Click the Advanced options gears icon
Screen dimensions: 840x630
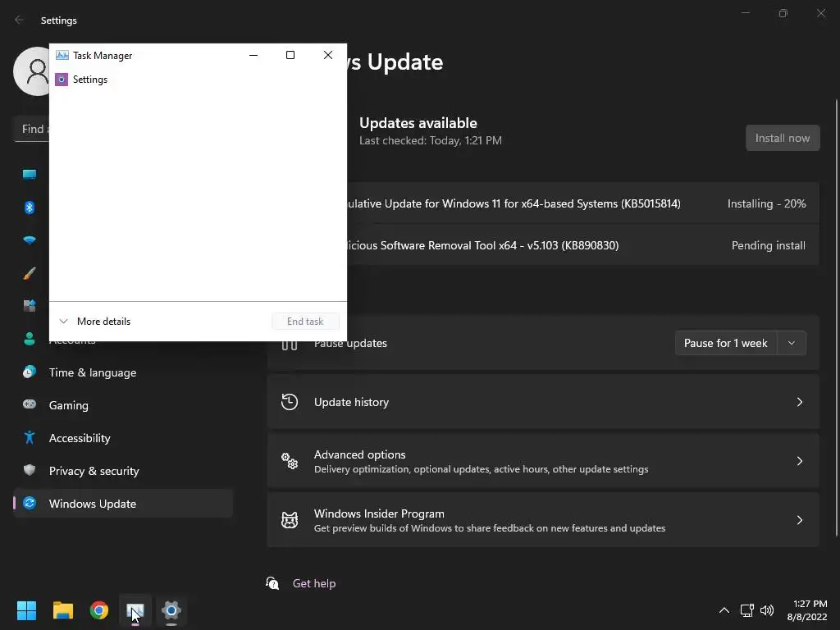click(x=290, y=461)
